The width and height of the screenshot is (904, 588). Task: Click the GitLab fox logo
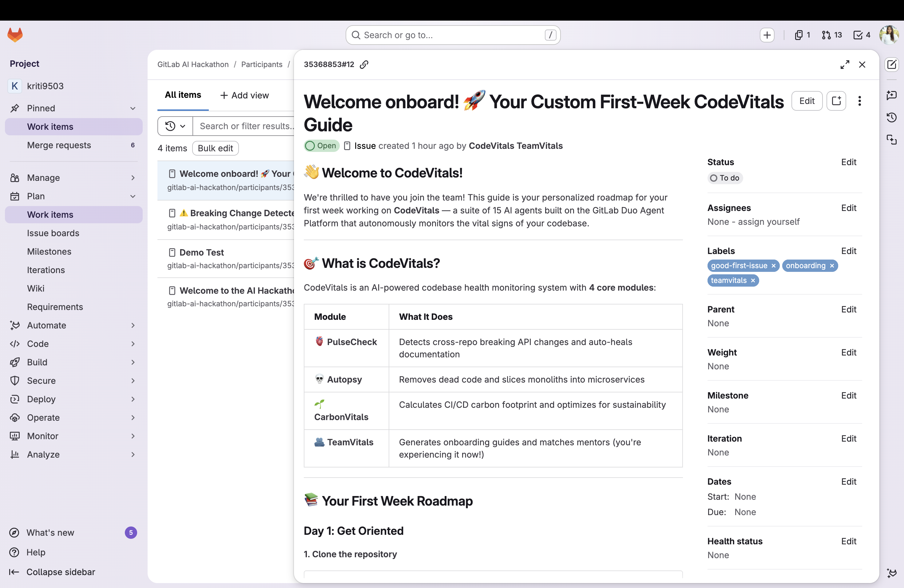15,35
